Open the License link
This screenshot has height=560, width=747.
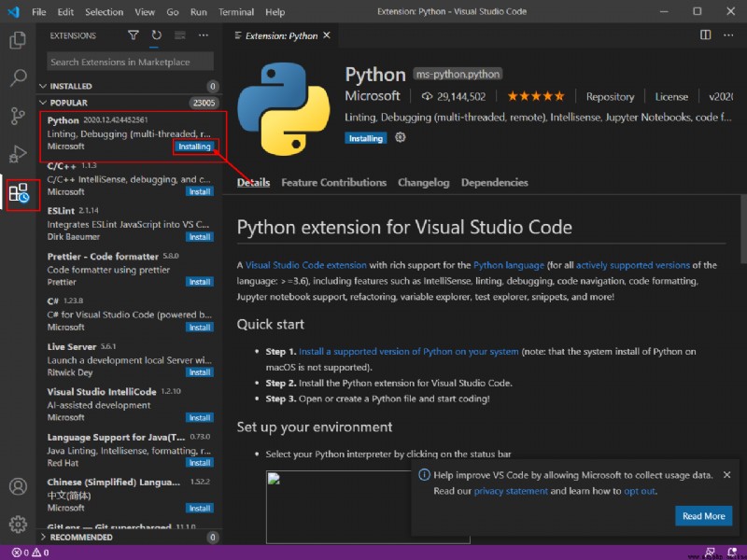coord(671,97)
